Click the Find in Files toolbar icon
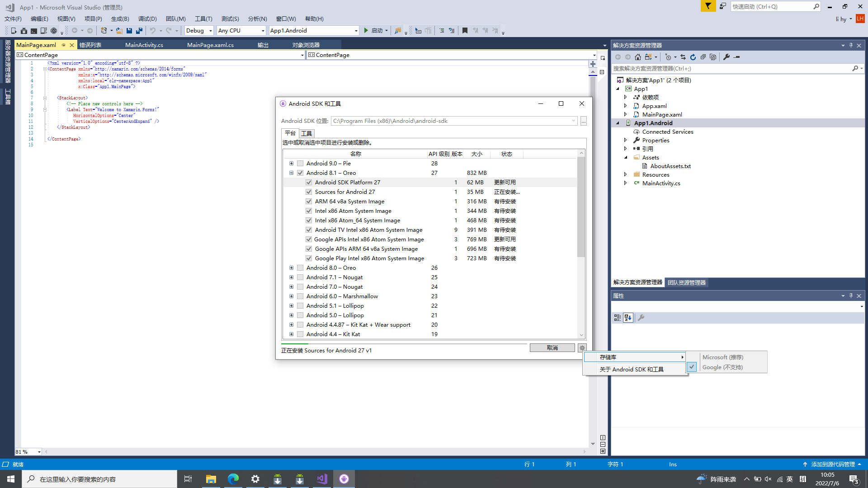 (398, 31)
